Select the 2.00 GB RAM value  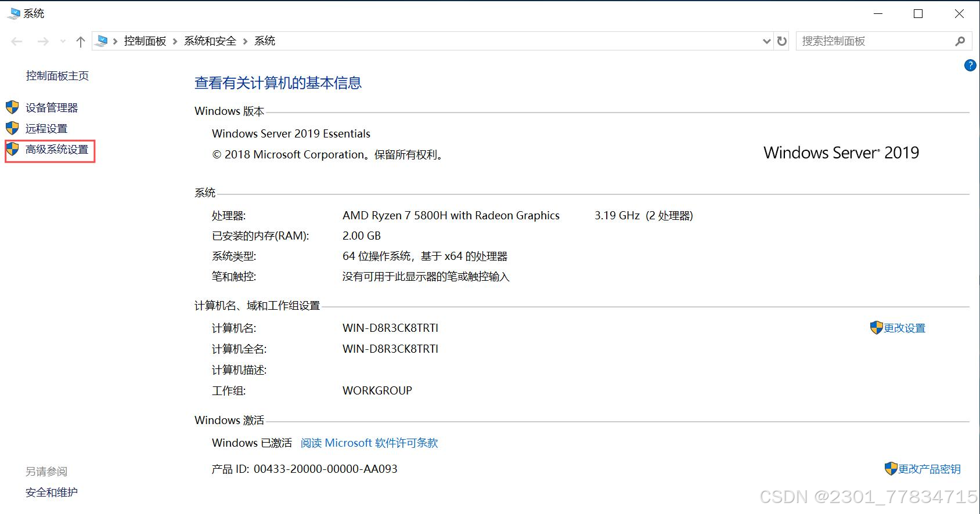coord(362,236)
